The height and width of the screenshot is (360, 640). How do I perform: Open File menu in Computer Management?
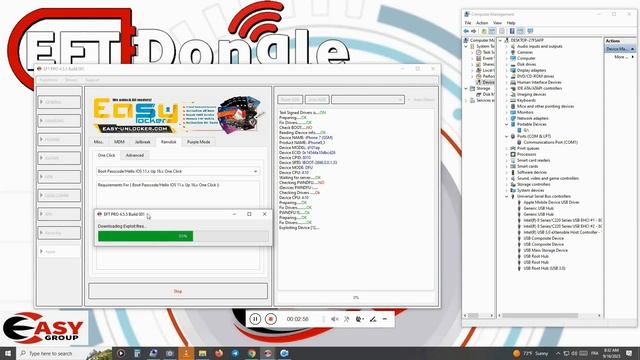click(468, 23)
